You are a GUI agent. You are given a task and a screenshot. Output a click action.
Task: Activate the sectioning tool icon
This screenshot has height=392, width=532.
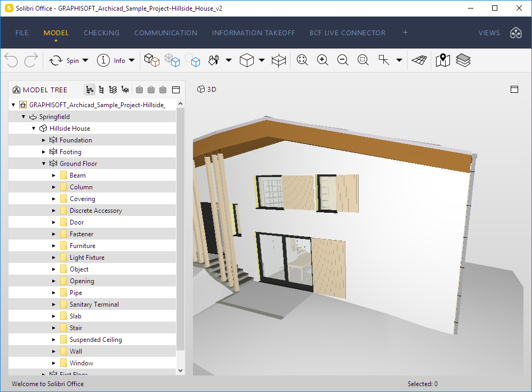coord(279,60)
